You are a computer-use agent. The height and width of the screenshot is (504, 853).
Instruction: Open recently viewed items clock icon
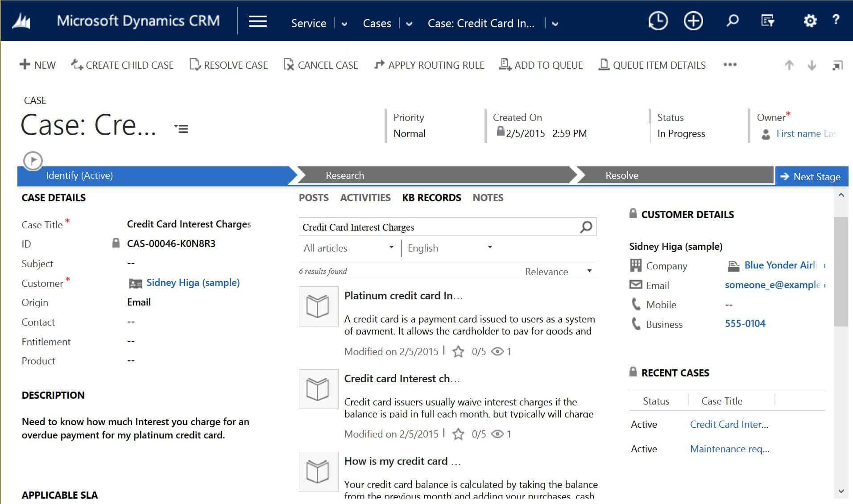pyautogui.click(x=658, y=21)
